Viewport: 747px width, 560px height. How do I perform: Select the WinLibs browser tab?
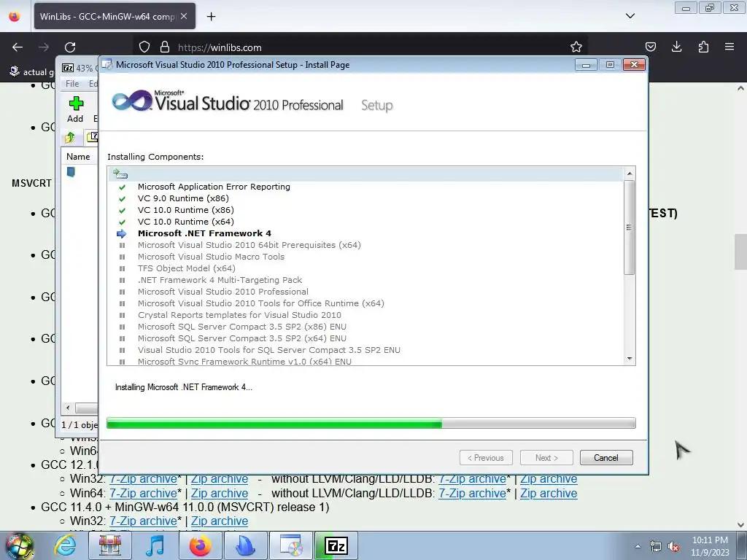[x=115, y=16]
